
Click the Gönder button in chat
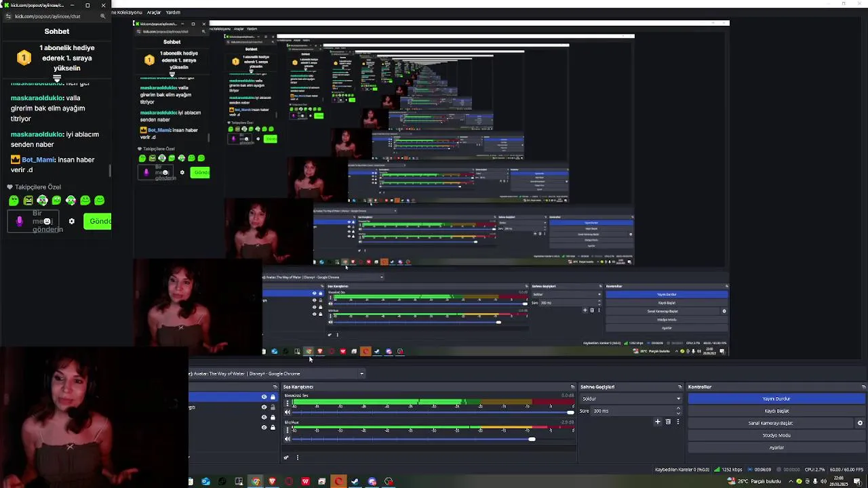(x=98, y=221)
